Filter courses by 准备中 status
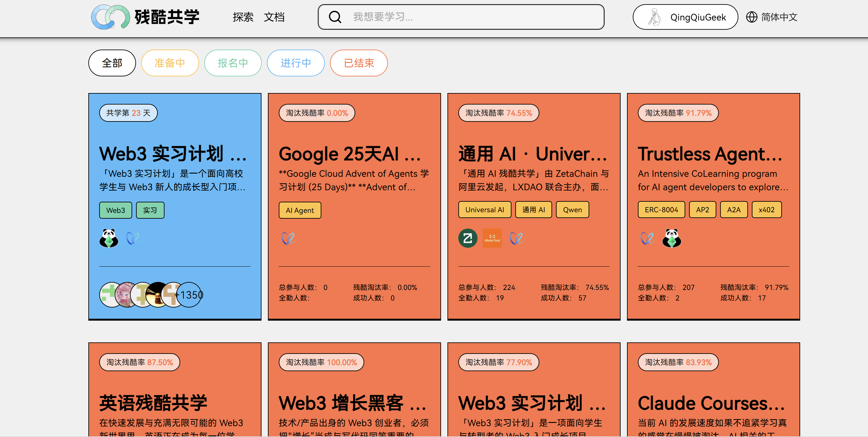 click(x=170, y=63)
